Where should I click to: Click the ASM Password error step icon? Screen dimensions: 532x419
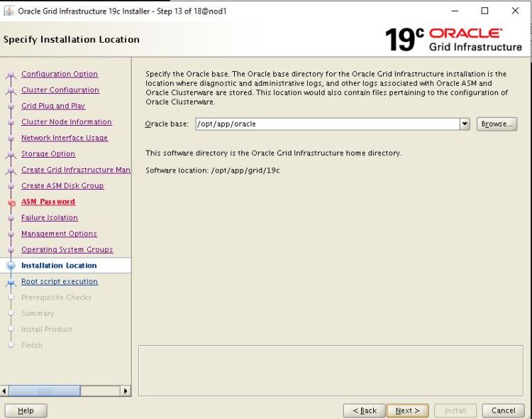tap(11, 202)
